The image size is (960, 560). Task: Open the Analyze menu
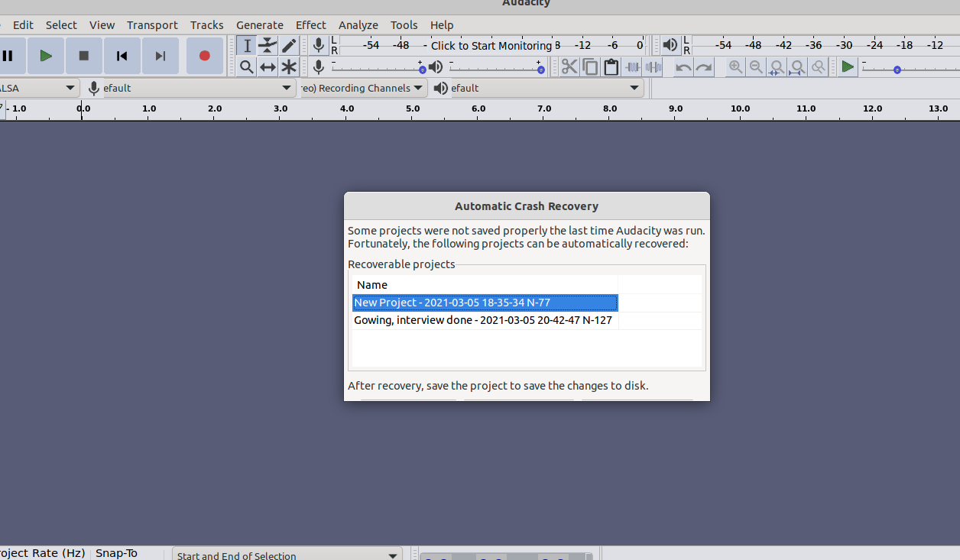point(358,25)
